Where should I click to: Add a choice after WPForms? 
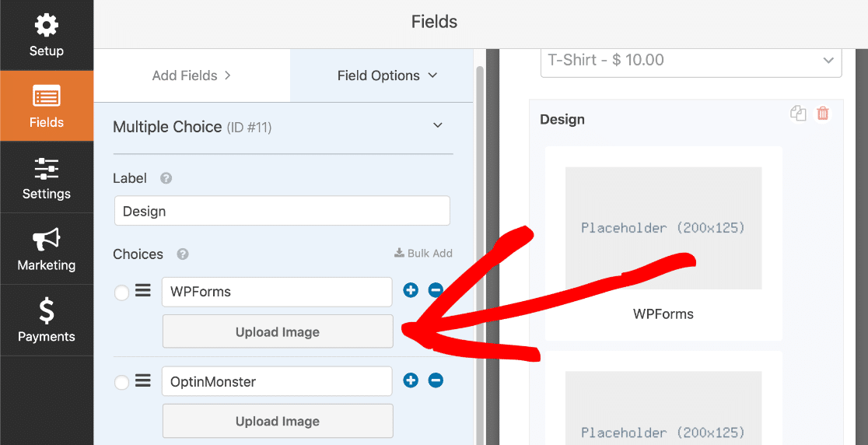coord(411,290)
